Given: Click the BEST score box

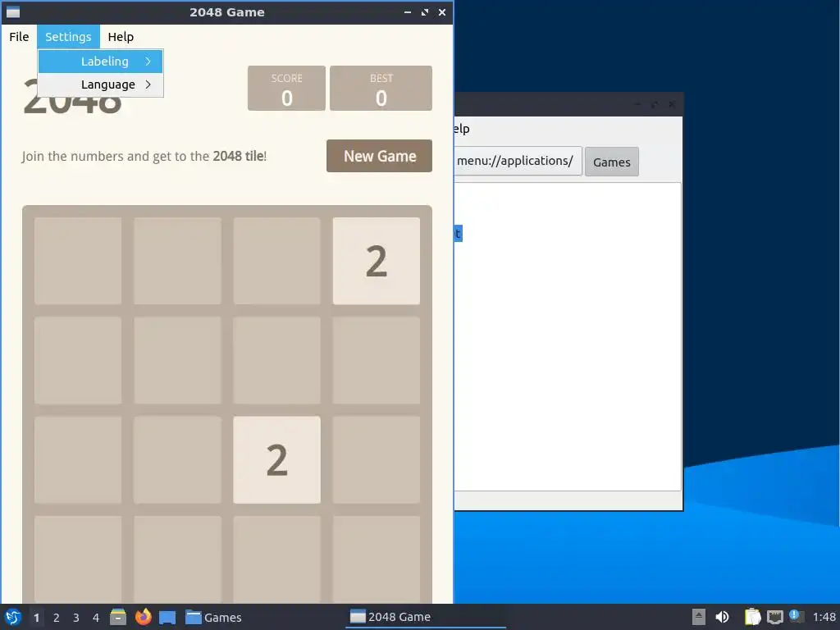Looking at the screenshot, I should pyautogui.click(x=381, y=89).
